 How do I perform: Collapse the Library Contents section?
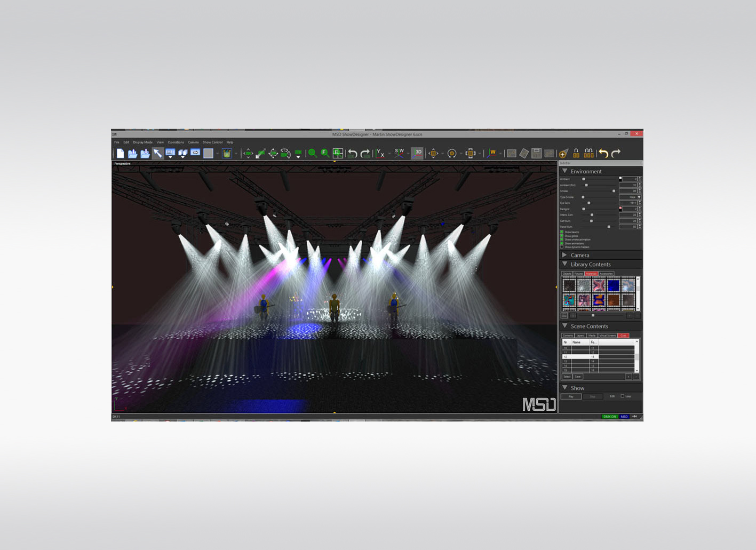pyautogui.click(x=565, y=264)
